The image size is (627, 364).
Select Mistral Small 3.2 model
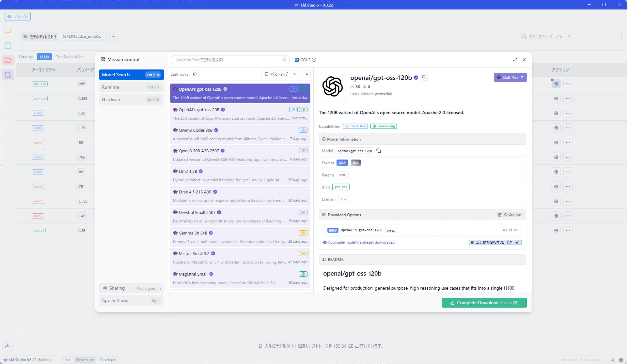click(240, 258)
